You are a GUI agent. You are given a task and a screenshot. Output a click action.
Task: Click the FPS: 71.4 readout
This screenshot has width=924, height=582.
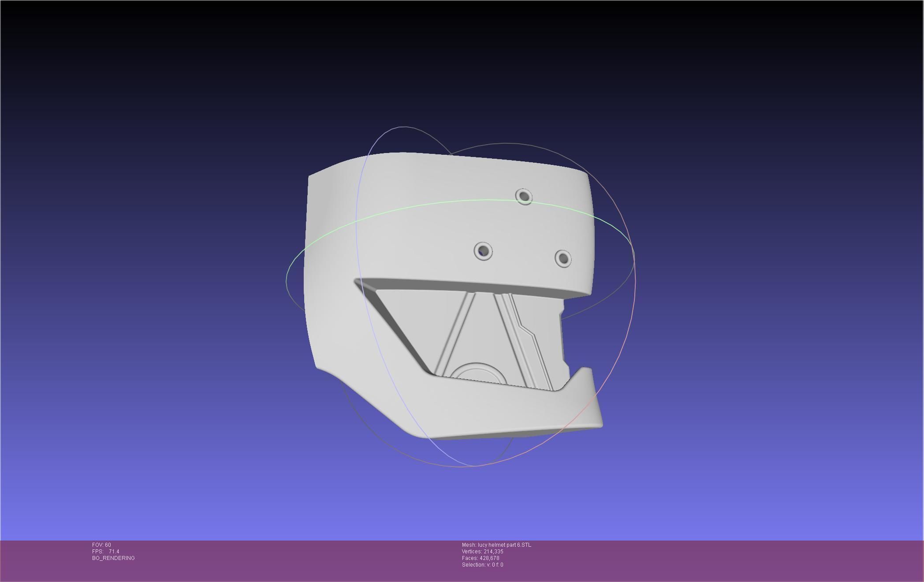click(106, 552)
